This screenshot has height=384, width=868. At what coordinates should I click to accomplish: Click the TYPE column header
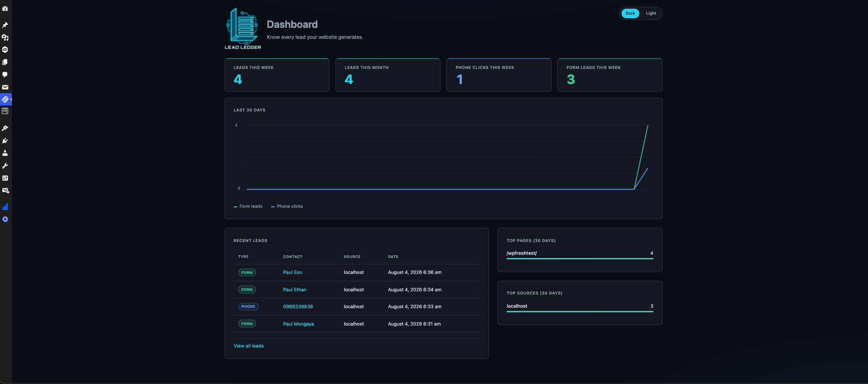[x=243, y=257]
